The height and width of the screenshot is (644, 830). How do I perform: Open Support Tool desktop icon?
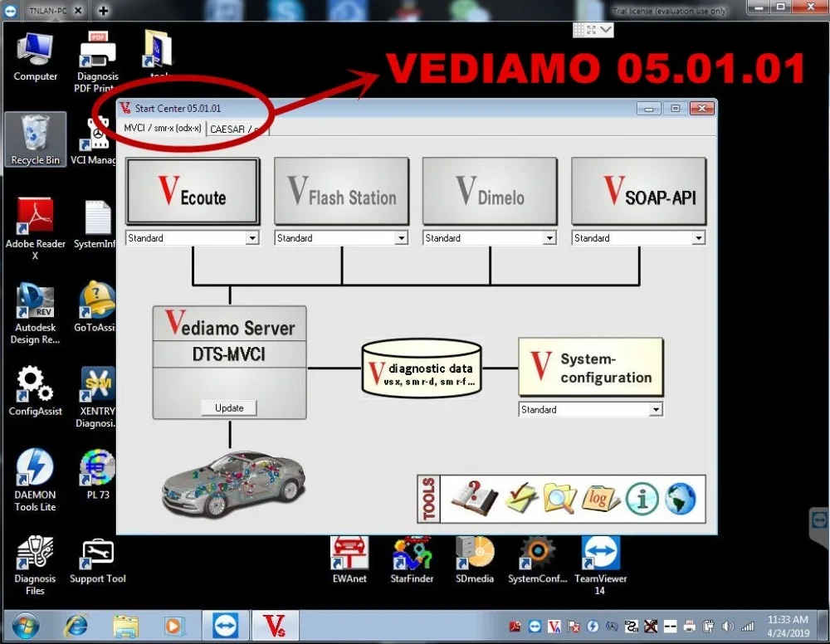(98, 561)
